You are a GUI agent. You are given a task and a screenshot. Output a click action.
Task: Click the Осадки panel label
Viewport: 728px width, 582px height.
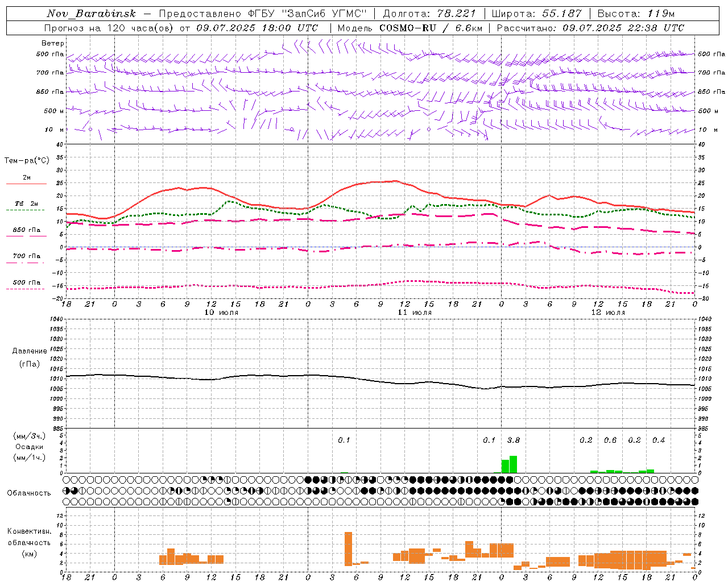pyautogui.click(x=29, y=447)
